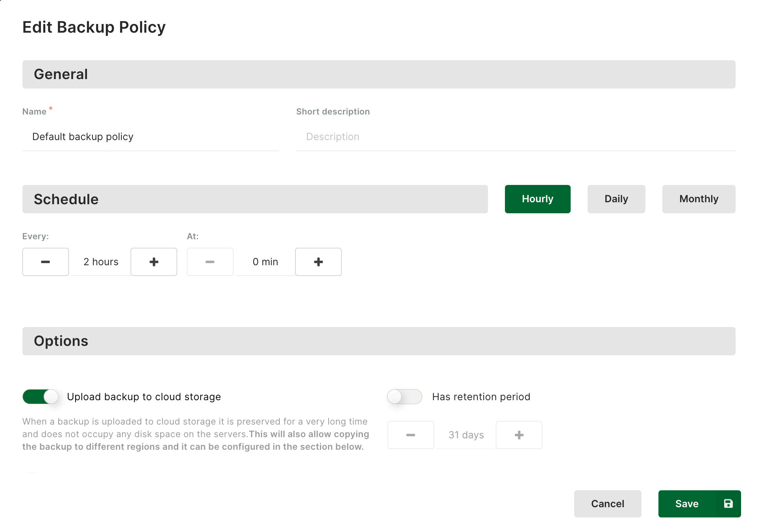Viewport: 758px width, 532px height.
Task: Click the At: label
Action: [x=193, y=236]
